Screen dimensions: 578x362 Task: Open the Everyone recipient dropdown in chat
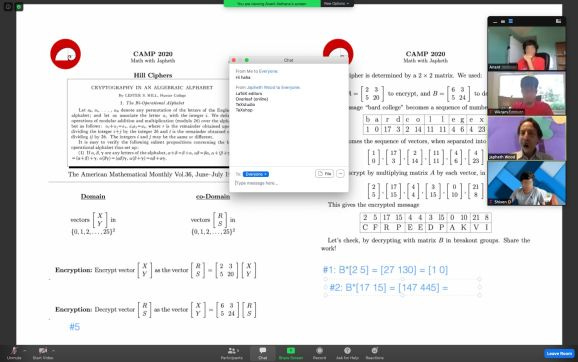pyautogui.click(x=256, y=174)
